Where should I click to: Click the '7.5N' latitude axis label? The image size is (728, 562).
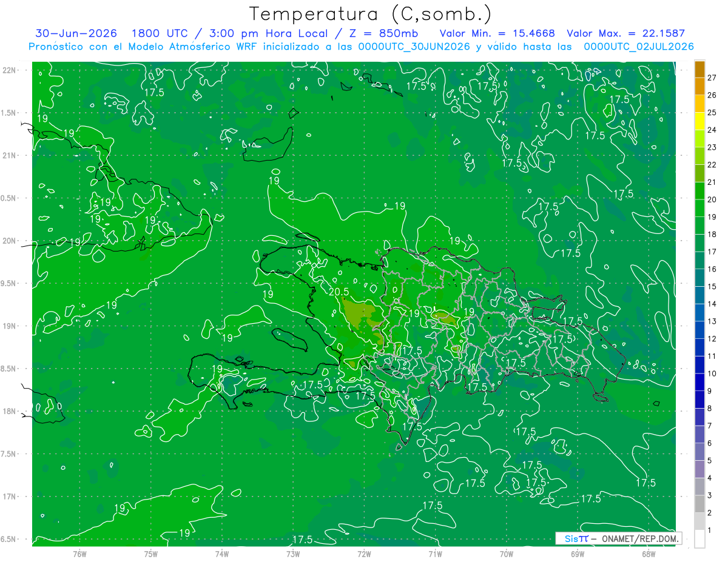(x=8, y=454)
